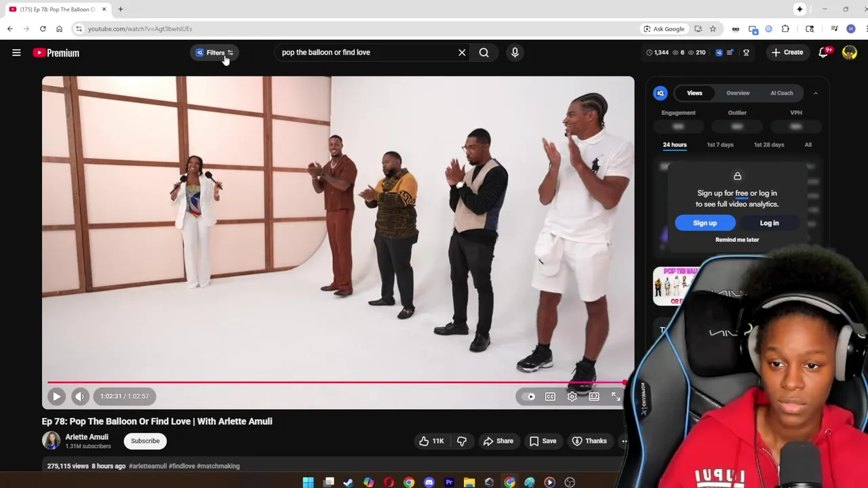Open the browser home page
The height and width of the screenshot is (488, 868).
coord(59,28)
